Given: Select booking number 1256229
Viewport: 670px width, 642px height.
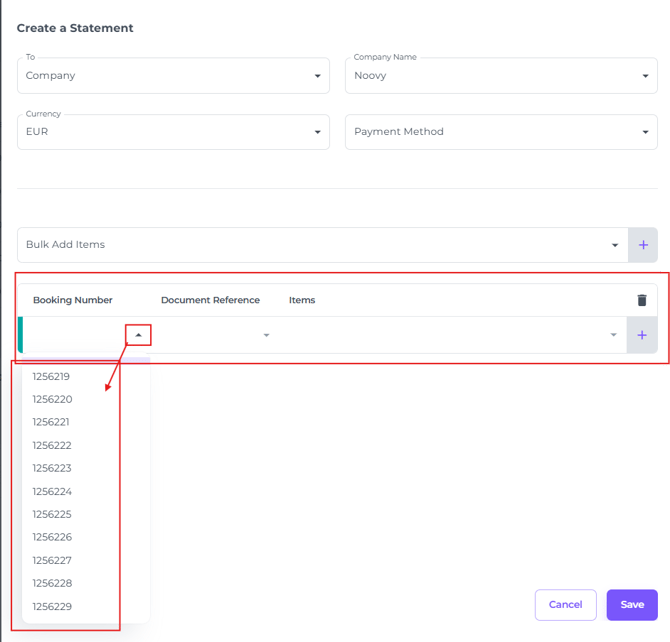Looking at the screenshot, I should tap(51, 606).
